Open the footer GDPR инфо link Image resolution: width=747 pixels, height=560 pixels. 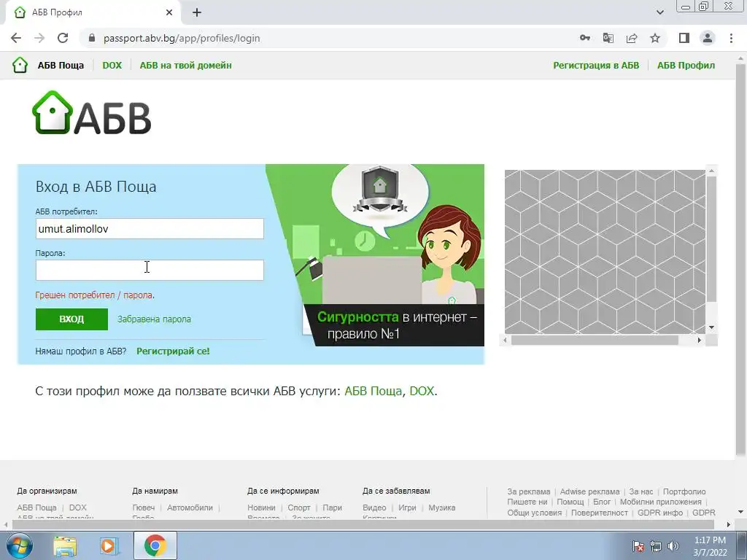tap(659, 513)
